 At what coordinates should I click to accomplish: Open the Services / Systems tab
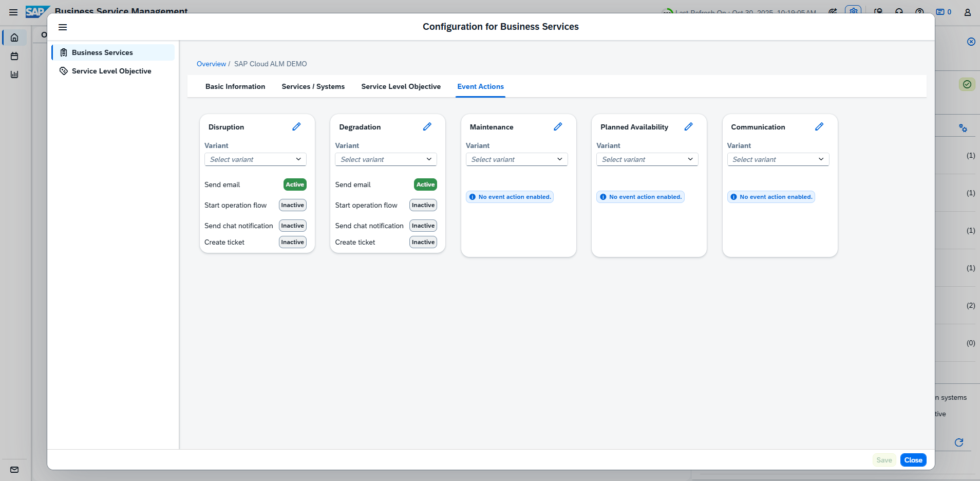point(313,86)
